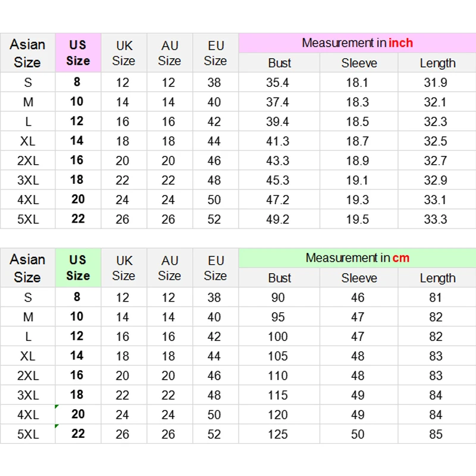Select the Asian Size header in inch table

[x=27, y=53]
